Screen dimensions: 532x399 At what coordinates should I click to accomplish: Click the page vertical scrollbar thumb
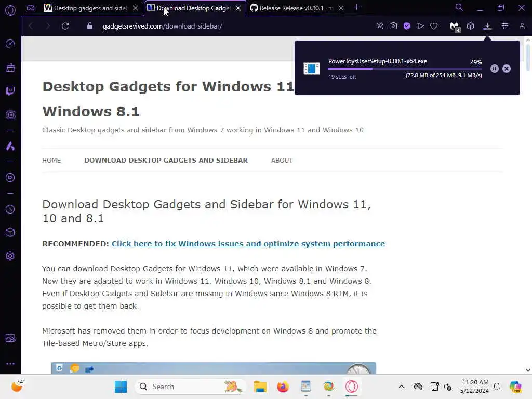point(528,57)
